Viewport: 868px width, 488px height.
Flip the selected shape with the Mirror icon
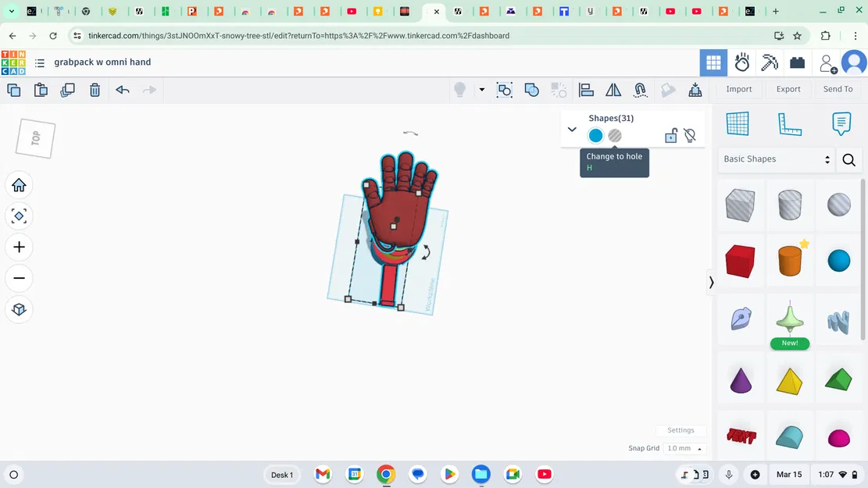(x=613, y=90)
